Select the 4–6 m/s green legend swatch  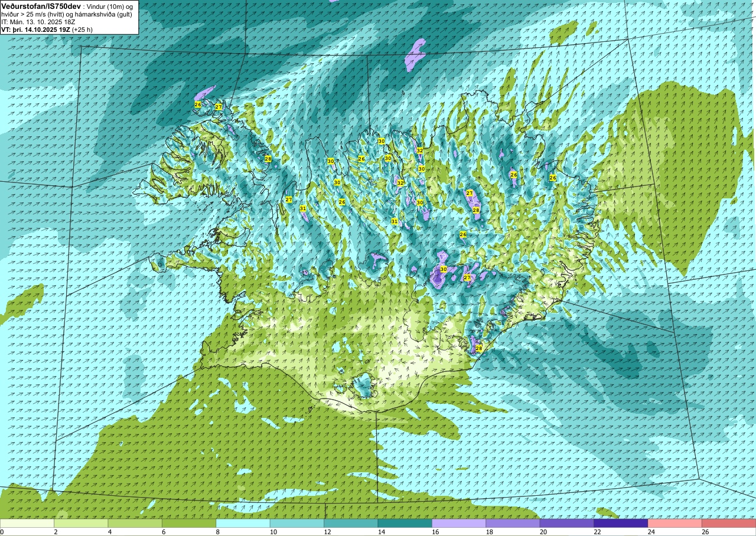click(135, 523)
